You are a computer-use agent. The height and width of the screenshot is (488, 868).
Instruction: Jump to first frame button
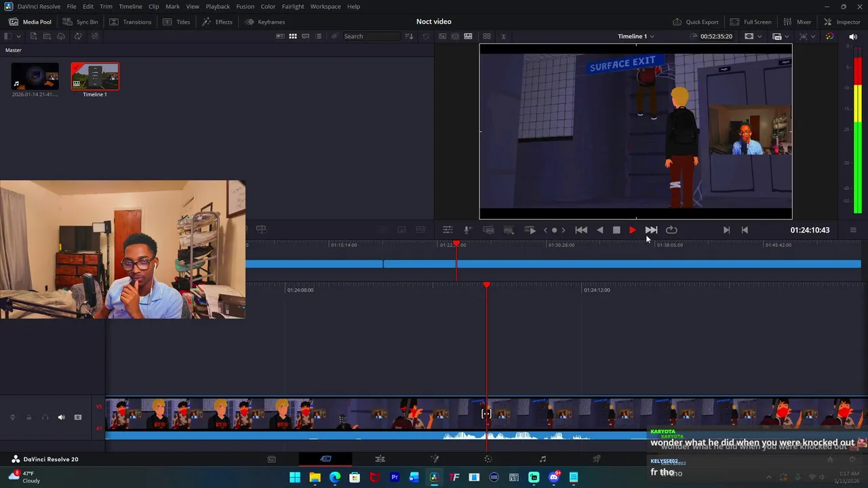[x=581, y=230]
